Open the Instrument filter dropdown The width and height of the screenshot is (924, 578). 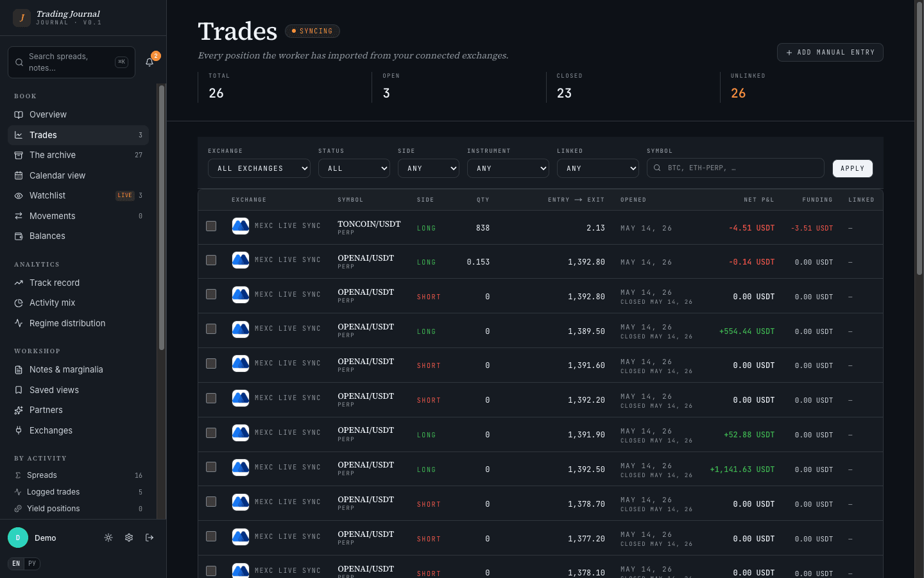click(x=508, y=168)
